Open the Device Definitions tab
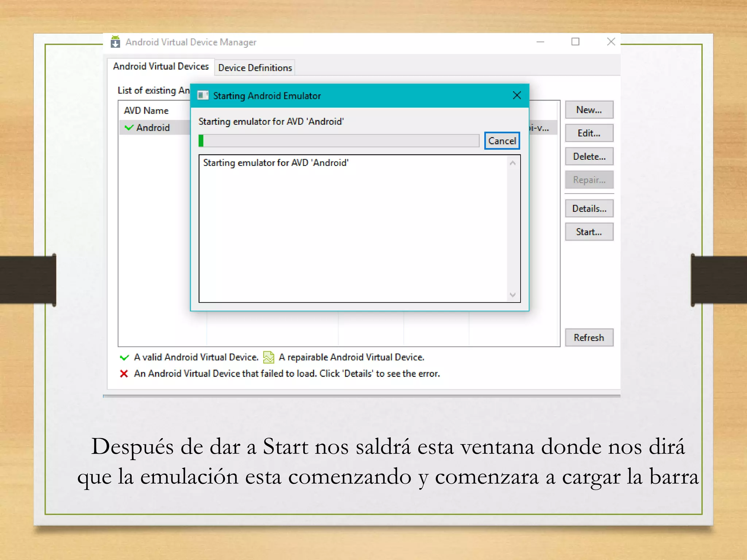 click(255, 68)
